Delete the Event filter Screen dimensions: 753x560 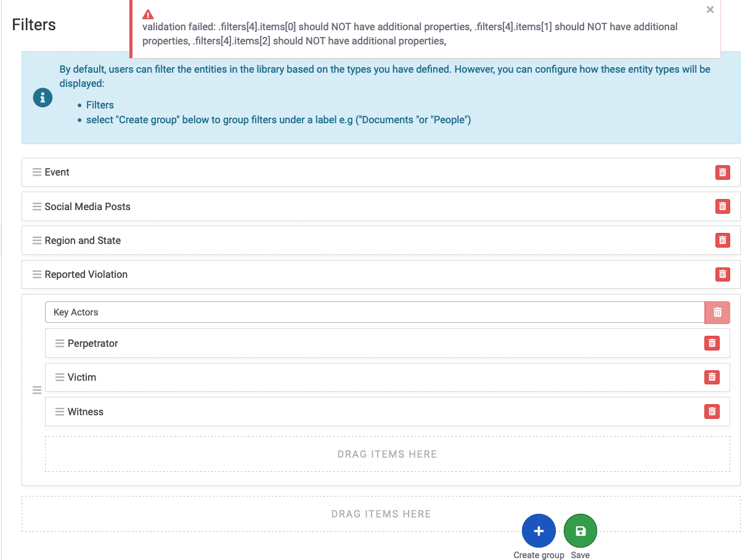coord(722,172)
